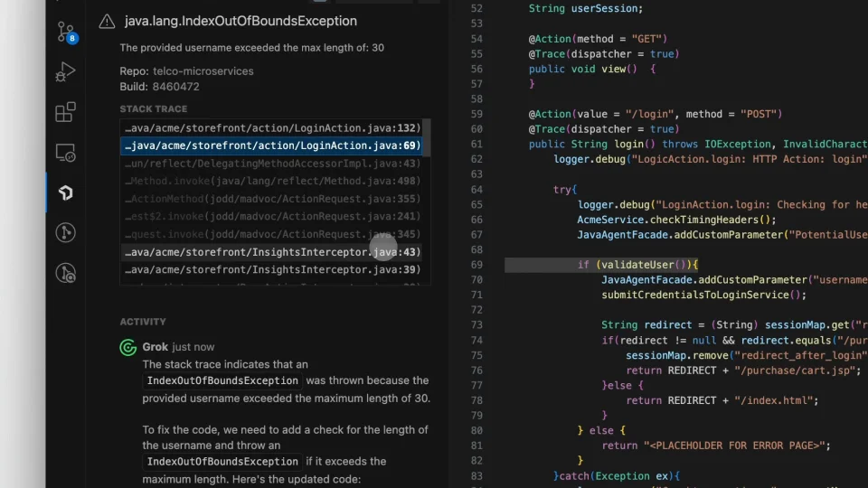868x488 pixels.
Task: Select stack frame ActionRequest.java:241
Action: [271, 216]
